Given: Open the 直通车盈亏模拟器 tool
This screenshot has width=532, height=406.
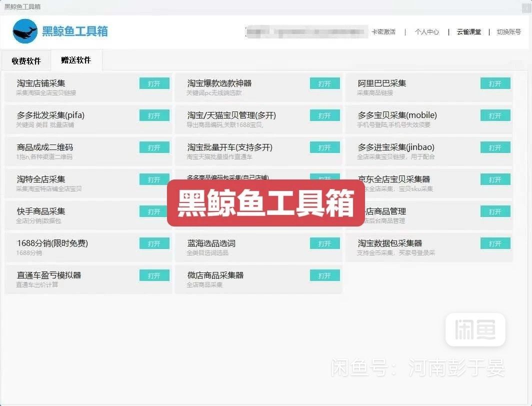Looking at the screenshot, I should (154, 275).
